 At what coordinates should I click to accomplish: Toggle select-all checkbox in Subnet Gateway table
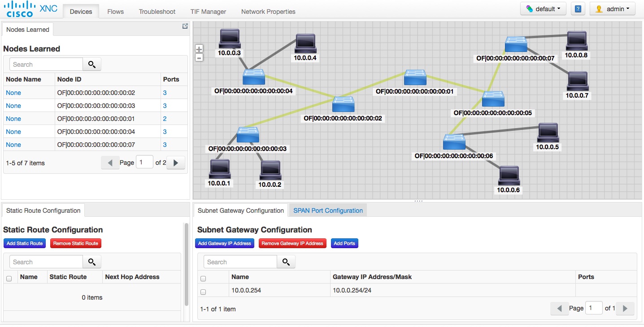point(203,279)
